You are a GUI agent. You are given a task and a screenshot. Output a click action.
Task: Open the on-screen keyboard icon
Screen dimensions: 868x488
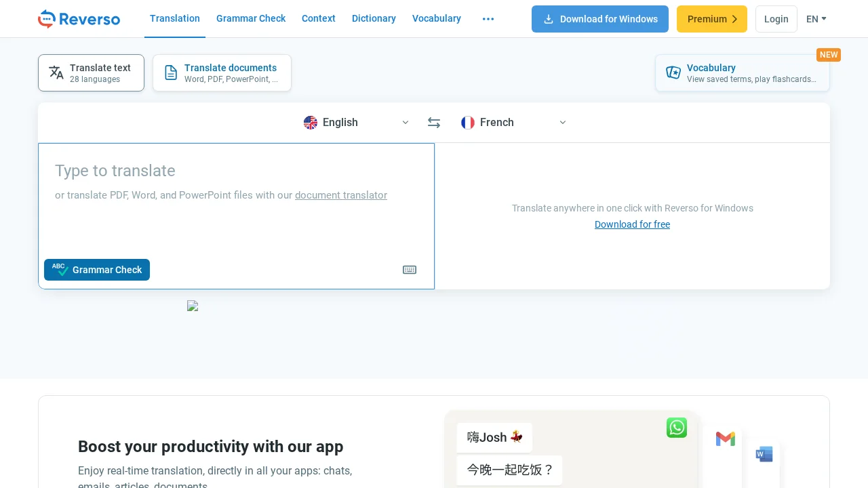tap(410, 270)
